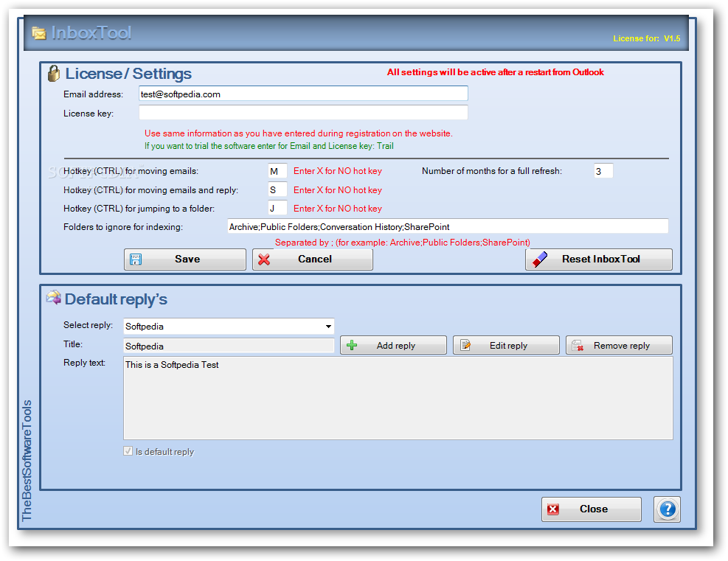Click inside the Reply text area
The width and height of the screenshot is (728, 561).
(398, 398)
